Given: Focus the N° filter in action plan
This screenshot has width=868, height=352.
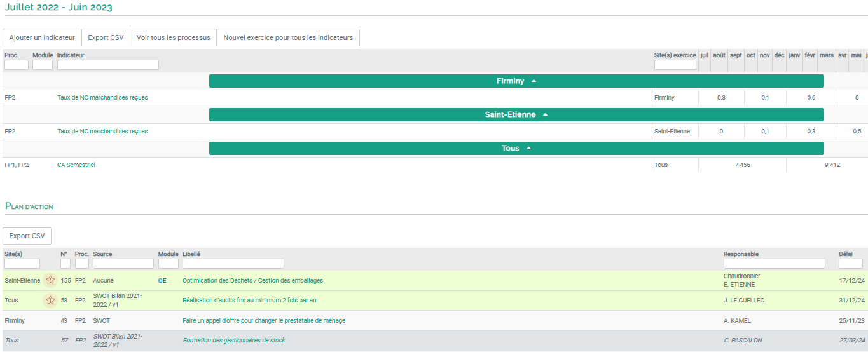Looking at the screenshot, I should 65,264.
